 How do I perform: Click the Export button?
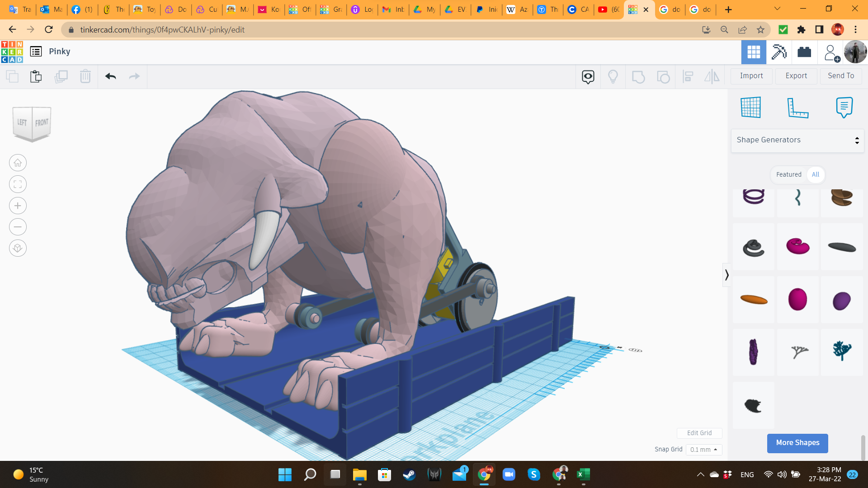796,76
